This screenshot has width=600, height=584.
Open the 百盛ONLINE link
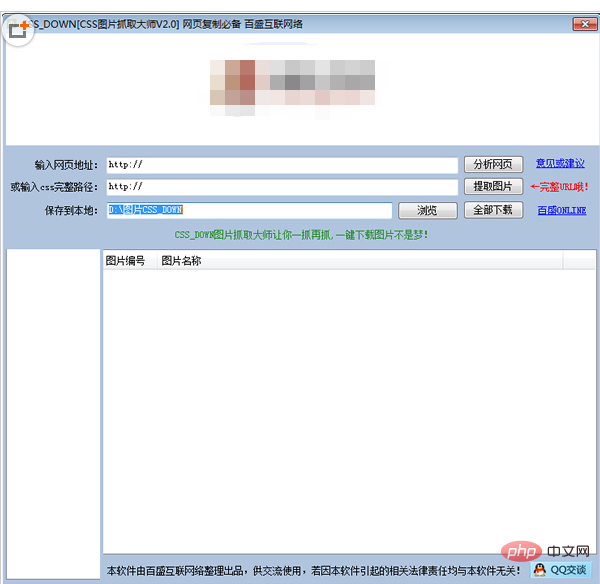pos(562,210)
